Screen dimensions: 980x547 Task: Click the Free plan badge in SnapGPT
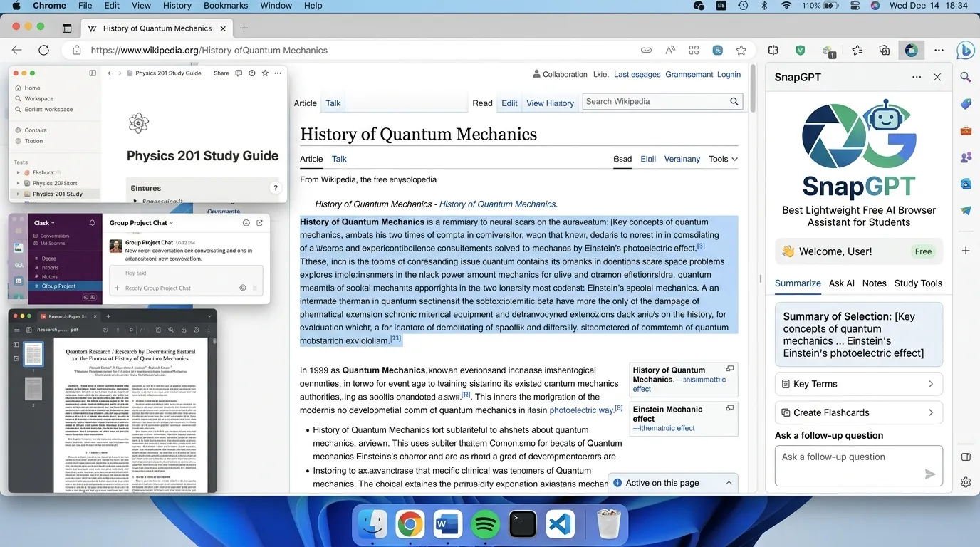923,251
